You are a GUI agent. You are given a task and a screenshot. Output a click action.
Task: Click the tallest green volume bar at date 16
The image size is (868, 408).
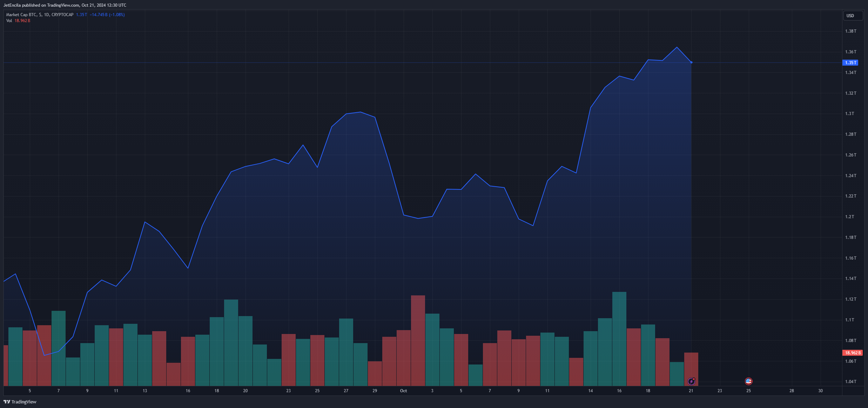[619, 339]
